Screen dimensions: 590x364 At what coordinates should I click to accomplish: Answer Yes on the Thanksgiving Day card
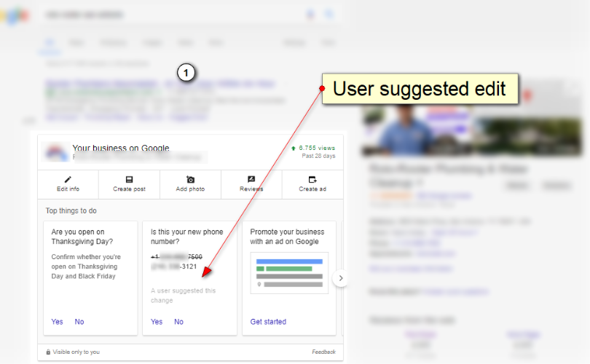click(x=58, y=322)
